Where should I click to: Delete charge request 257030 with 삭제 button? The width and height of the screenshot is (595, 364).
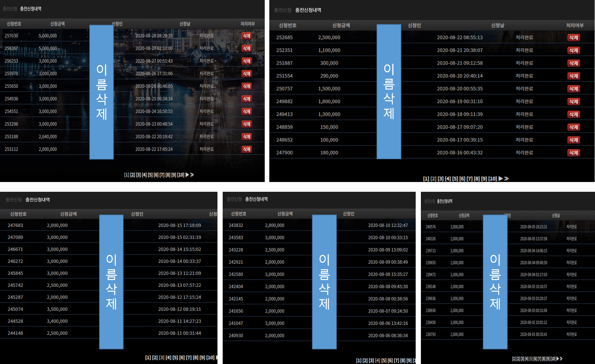click(x=246, y=36)
